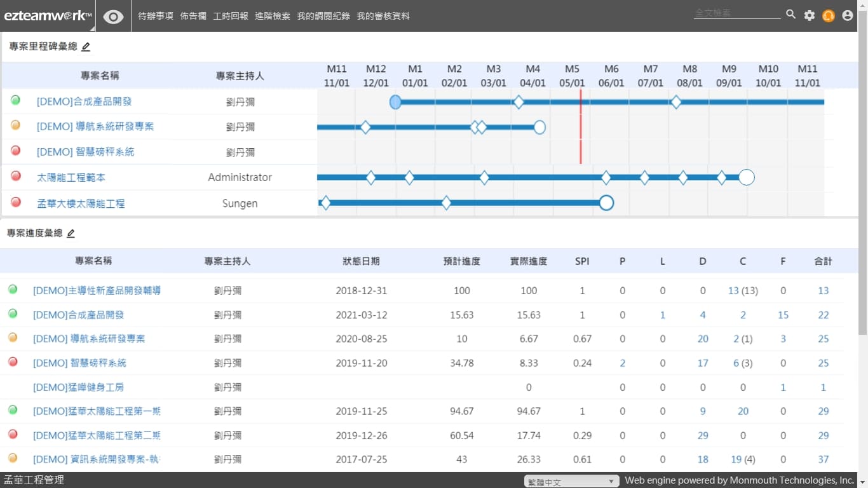Click the red status dot for 太陽能工程範本
This screenshot has height=488, width=868.
point(16,177)
